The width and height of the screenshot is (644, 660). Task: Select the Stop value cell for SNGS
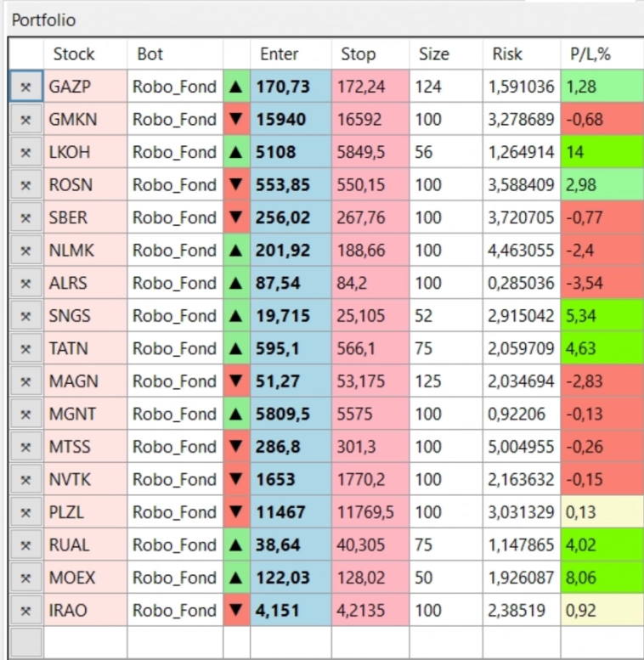pos(370,316)
